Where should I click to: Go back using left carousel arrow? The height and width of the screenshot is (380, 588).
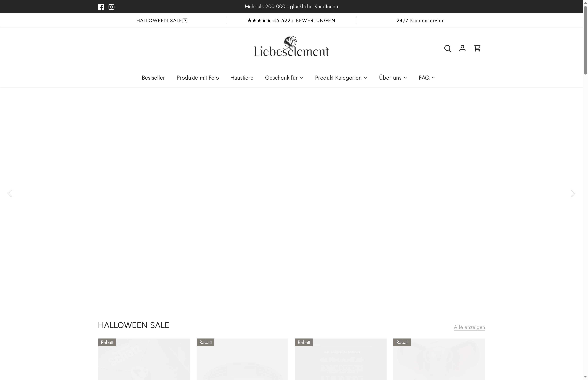coord(10,193)
